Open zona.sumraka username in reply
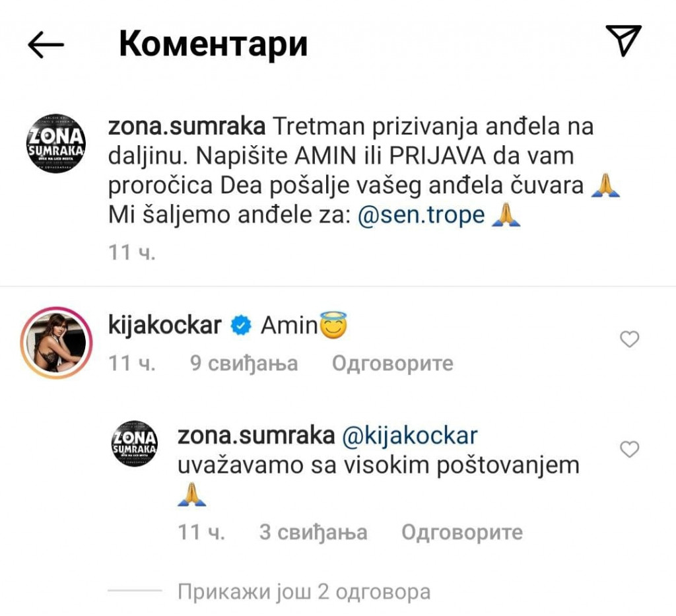Image resolution: width=676 pixels, height=616 pixels. (256, 435)
